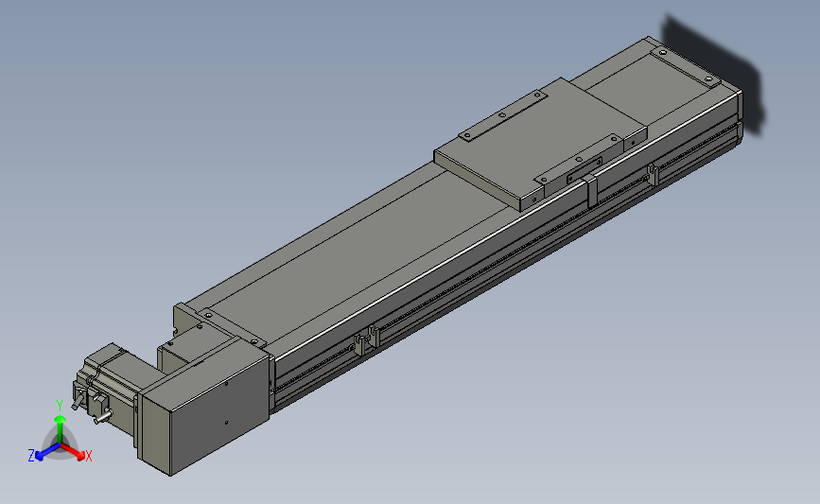The height and width of the screenshot is (504, 820).
Task: Select the large belt cover box at the motor end
Action: point(204,406)
